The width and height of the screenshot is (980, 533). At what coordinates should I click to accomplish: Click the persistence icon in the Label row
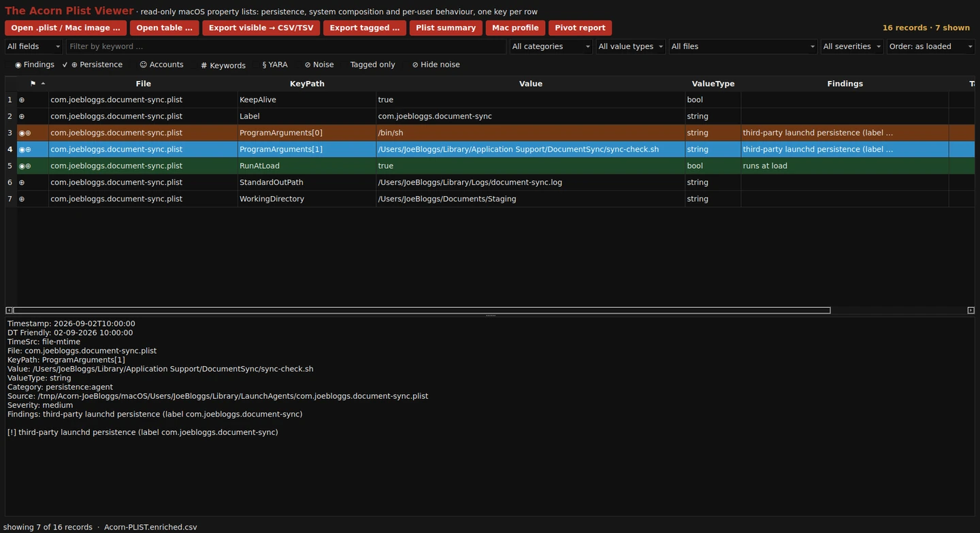[x=22, y=116]
